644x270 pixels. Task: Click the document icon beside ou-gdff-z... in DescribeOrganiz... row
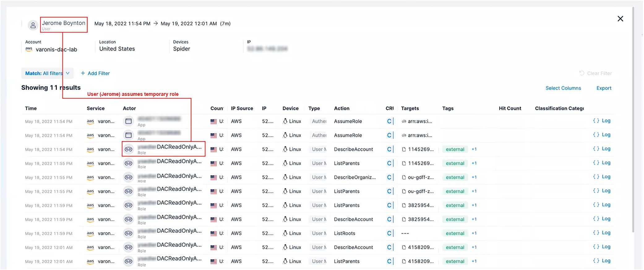(404, 177)
